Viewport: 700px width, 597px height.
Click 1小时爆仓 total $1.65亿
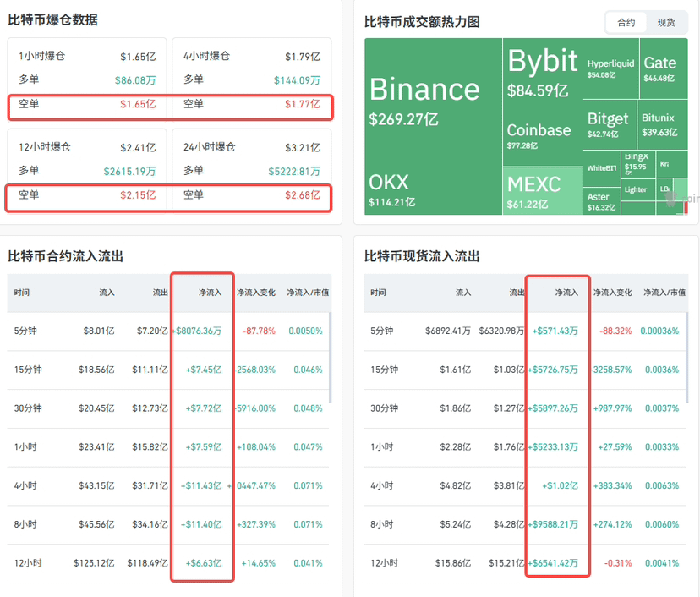coord(138,57)
